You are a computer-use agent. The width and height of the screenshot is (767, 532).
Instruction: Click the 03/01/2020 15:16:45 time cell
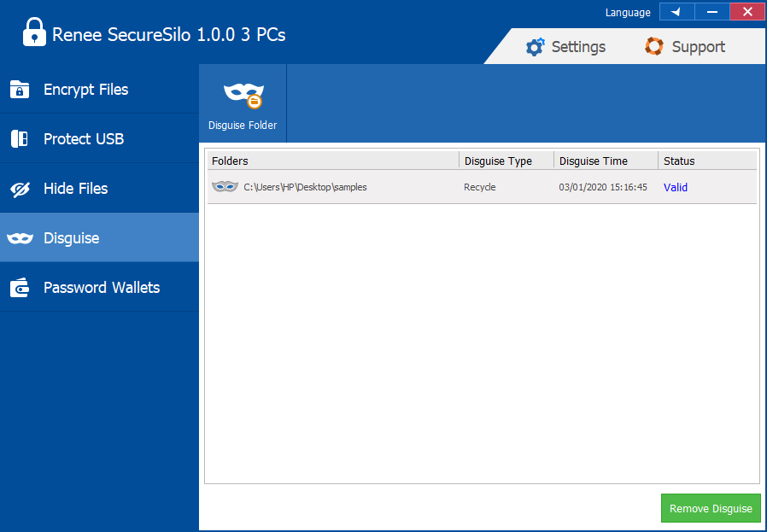(603, 187)
